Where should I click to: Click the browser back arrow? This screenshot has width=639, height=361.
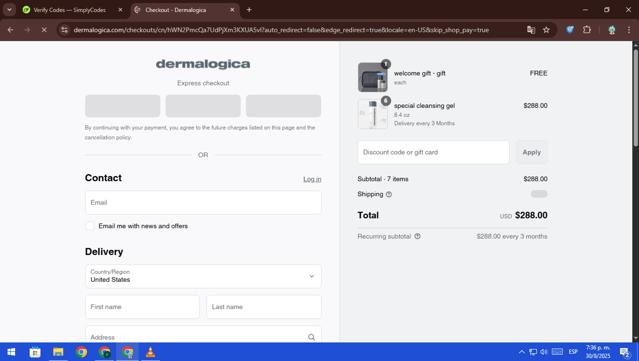[11, 30]
